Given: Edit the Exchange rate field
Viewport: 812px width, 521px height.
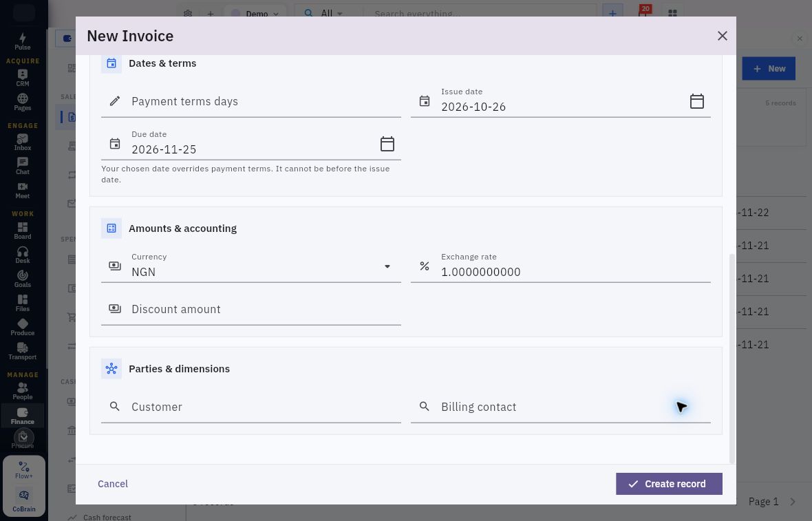Looking at the screenshot, I should (x=560, y=266).
